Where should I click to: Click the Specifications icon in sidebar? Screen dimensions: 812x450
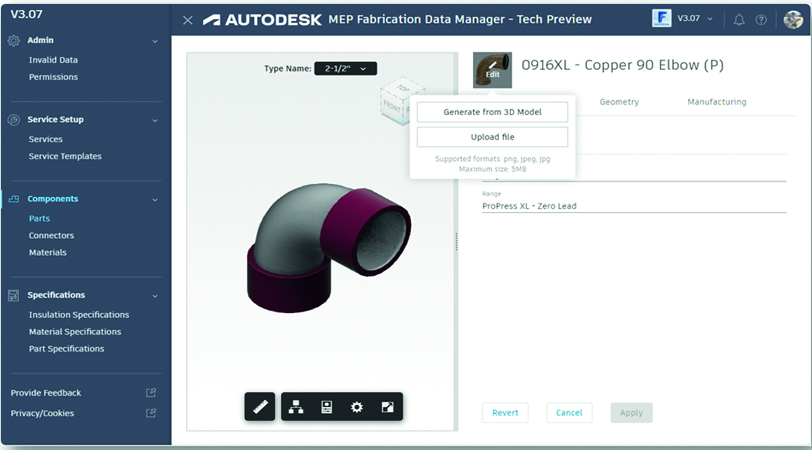point(14,295)
